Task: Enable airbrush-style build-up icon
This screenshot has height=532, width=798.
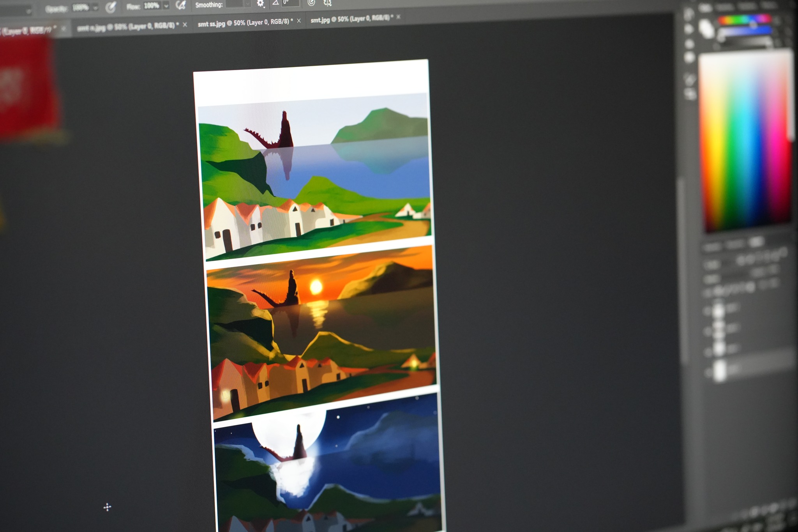Action: [180, 5]
